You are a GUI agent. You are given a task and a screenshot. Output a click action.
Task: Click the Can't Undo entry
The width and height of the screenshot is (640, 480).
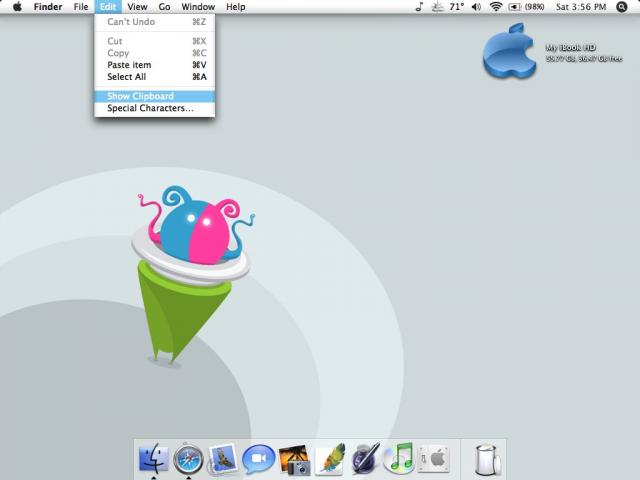click(155, 22)
